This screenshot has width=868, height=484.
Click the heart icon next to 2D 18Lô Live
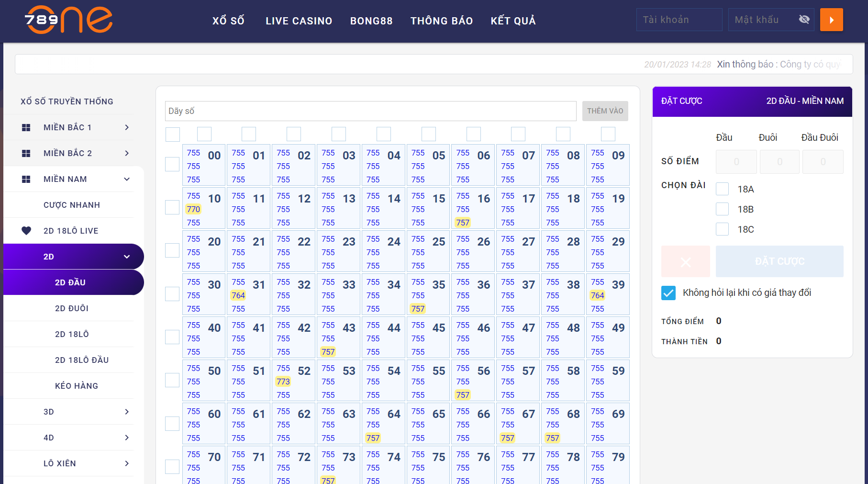tap(26, 231)
